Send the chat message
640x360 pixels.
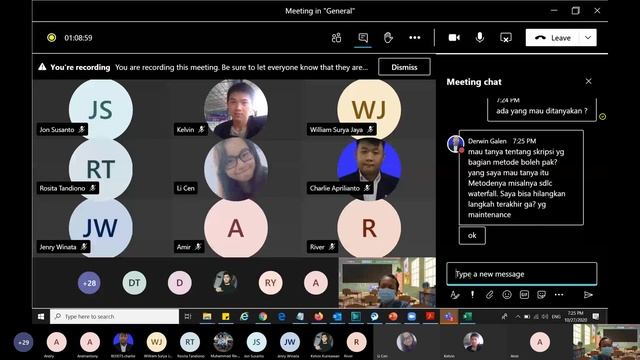pyautogui.click(x=588, y=295)
